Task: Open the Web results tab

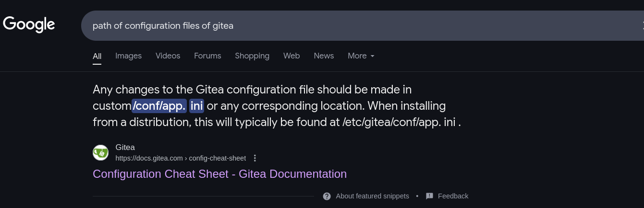Action: coord(292,56)
